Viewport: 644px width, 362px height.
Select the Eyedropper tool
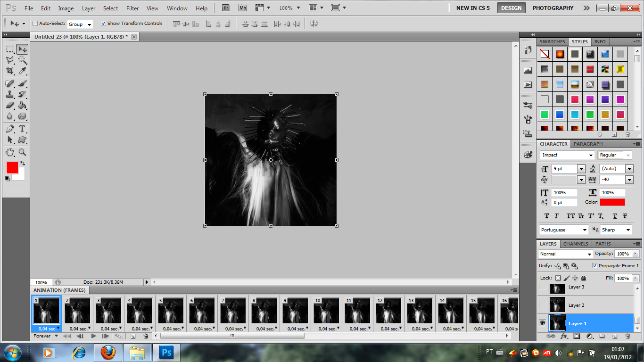pyautogui.click(x=22, y=71)
